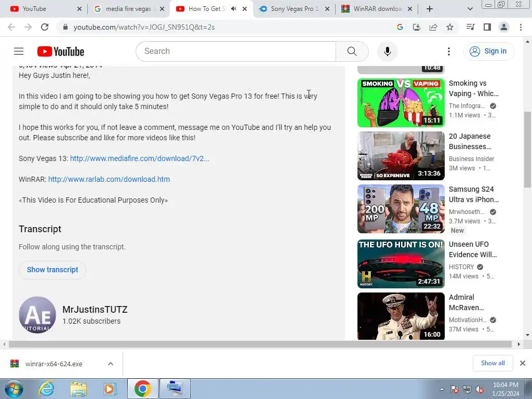Viewport: 532px width, 399px height.
Task: Click the search magnifier button
Action: click(x=352, y=51)
